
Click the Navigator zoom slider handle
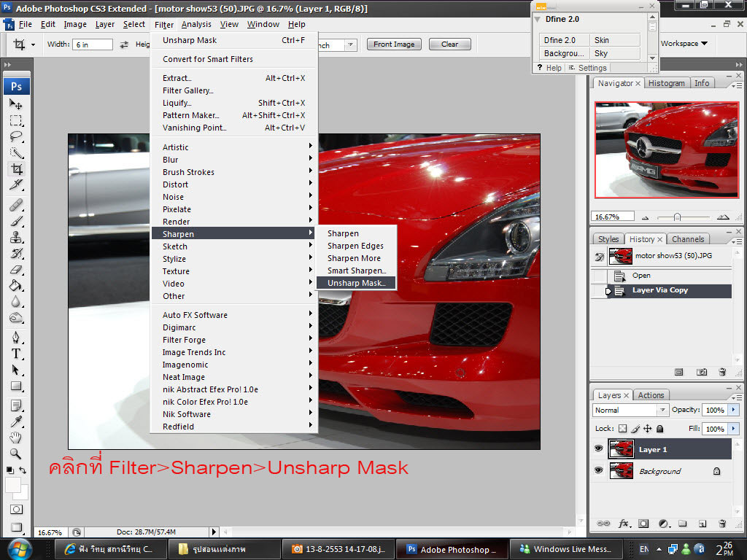click(677, 217)
